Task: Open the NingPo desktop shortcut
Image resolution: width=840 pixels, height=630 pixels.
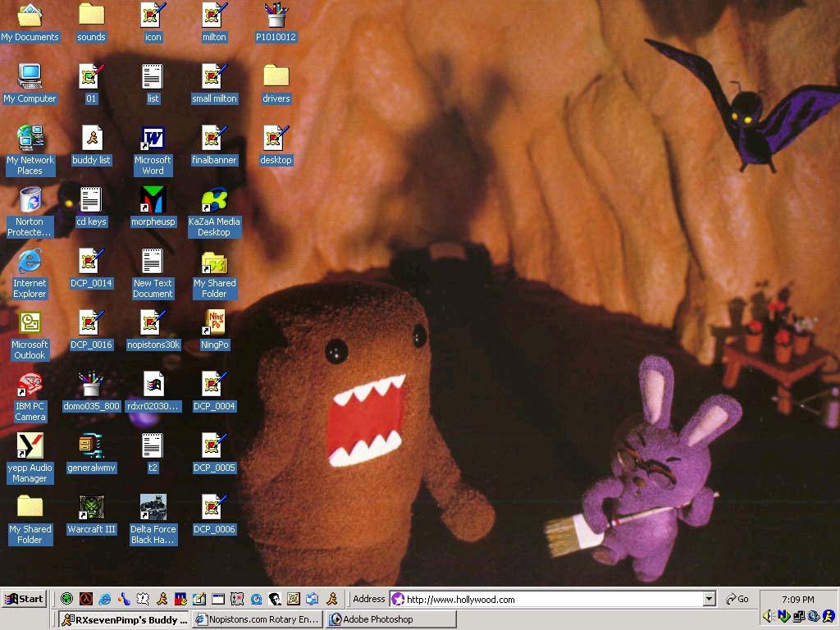Action: point(214,323)
